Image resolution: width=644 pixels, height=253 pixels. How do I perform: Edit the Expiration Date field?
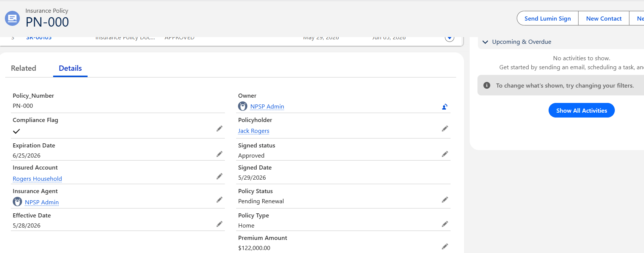point(219,154)
